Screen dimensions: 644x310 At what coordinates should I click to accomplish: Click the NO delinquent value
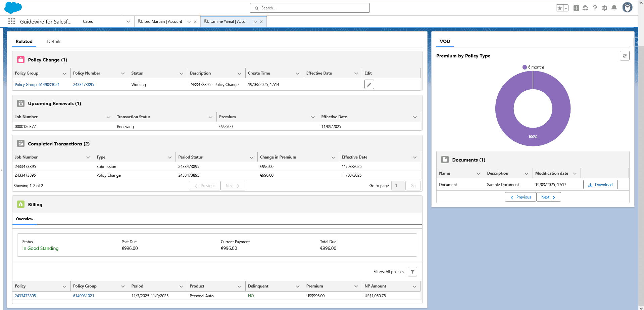(251, 296)
